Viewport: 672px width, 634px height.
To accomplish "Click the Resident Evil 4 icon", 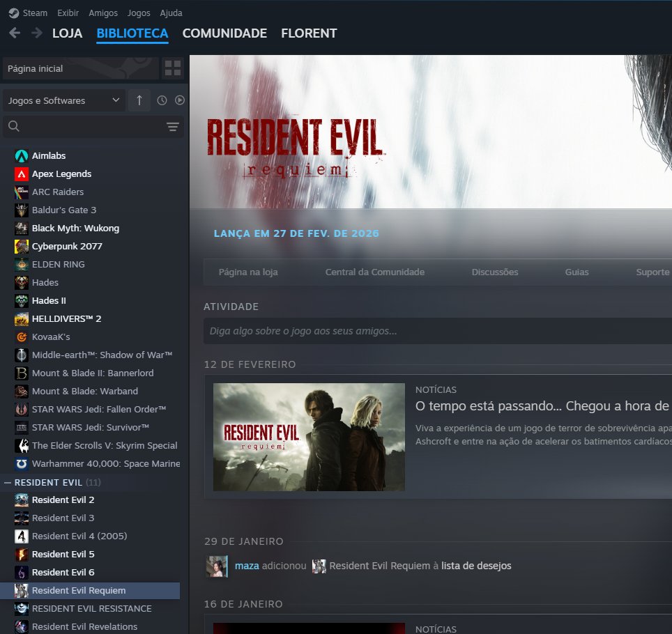I will [x=22, y=536].
